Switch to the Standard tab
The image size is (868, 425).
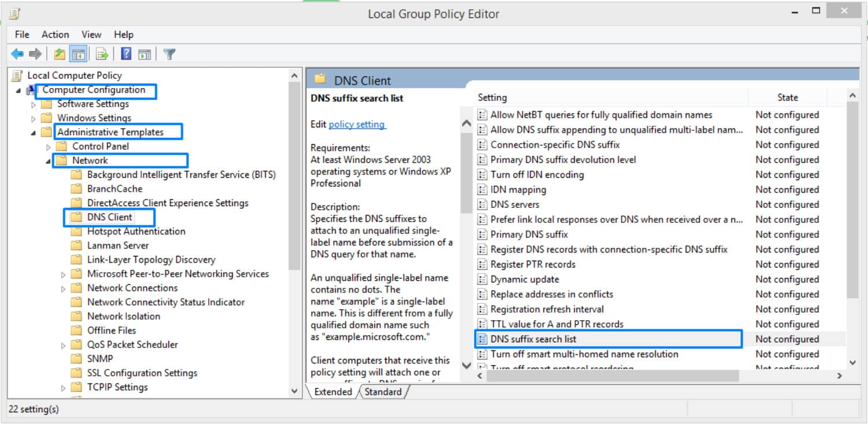383,391
